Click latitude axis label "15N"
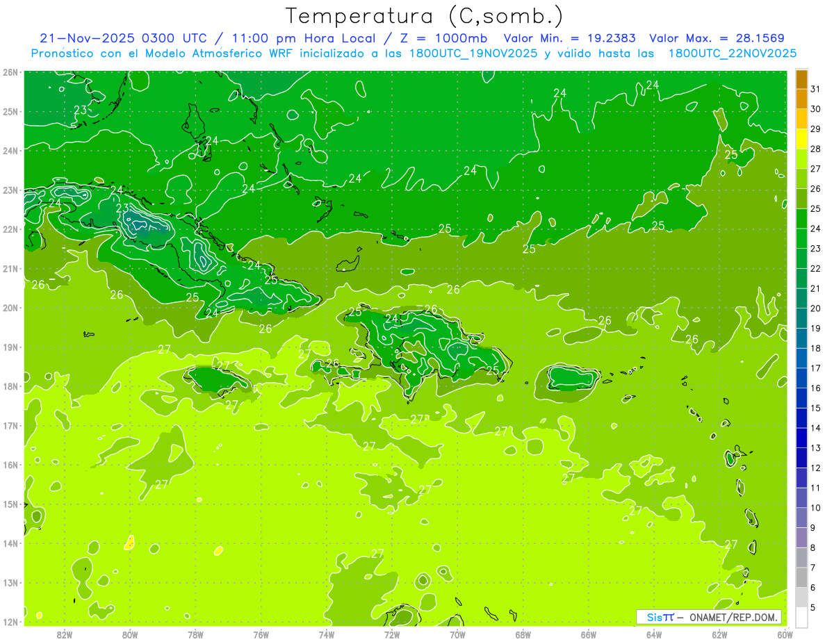The image size is (834, 644). click(10, 504)
